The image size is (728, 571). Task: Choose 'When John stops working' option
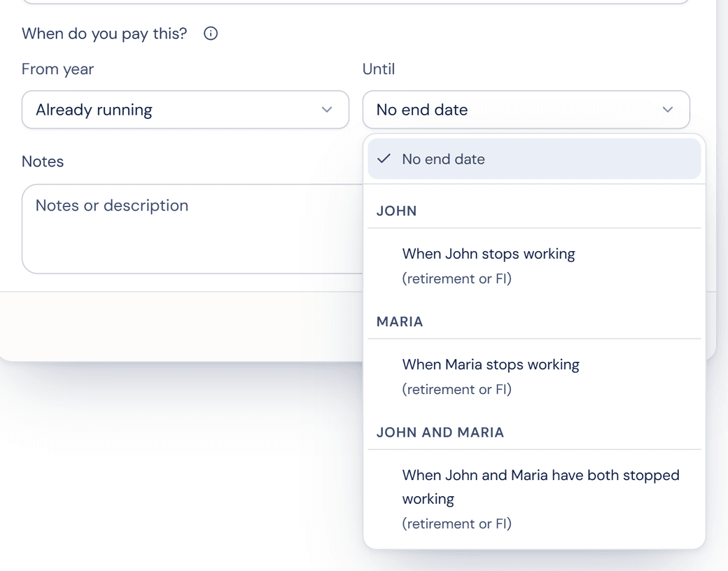coord(534,265)
